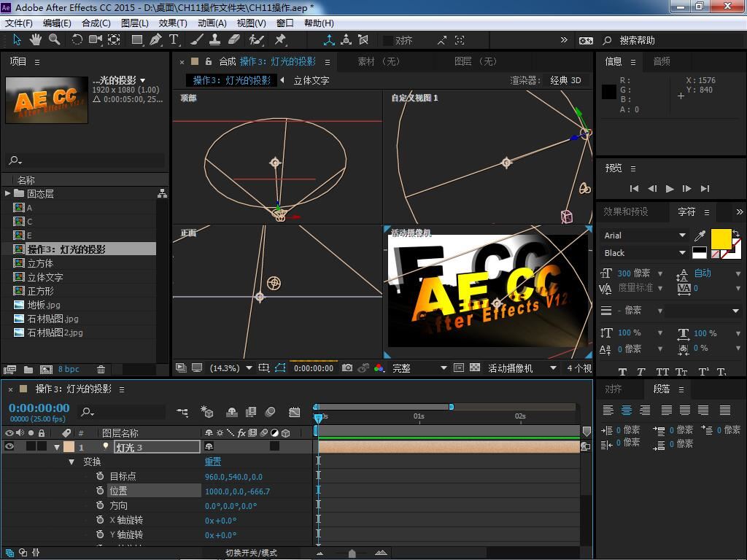
Task: Select the Horizontal Type tool
Action: (174, 40)
